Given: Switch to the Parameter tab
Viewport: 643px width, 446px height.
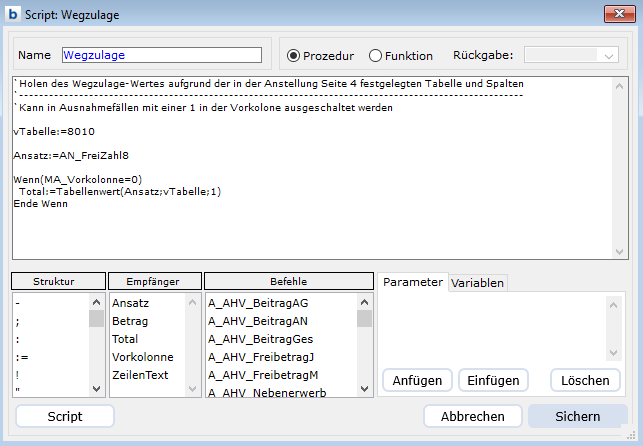Looking at the screenshot, I should pyautogui.click(x=412, y=283).
